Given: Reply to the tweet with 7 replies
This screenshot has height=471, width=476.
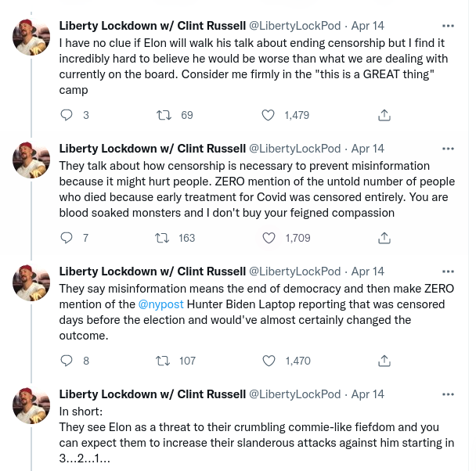Looking at the screenshot, I should (67, 238).
